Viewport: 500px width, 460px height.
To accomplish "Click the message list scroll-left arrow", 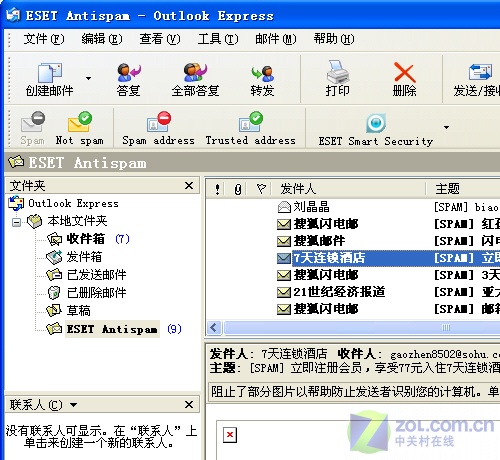I will pos(214,328).
